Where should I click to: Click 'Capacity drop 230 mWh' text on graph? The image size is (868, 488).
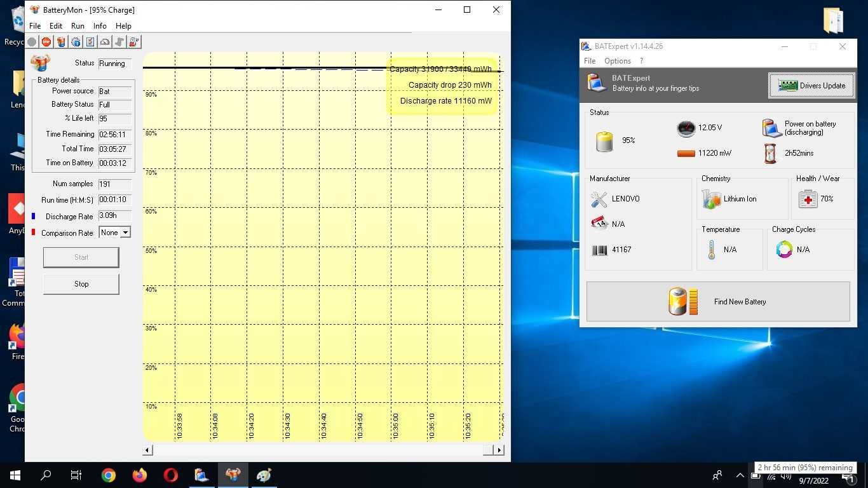(x=450, y=85)
